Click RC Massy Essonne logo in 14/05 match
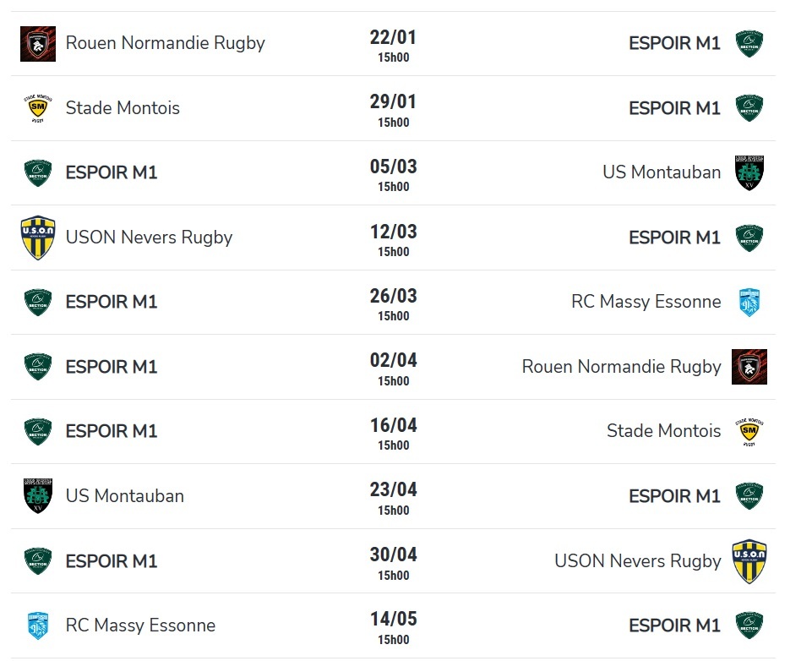The height and width of the screenshot is (661, 812). tap(38, 625)
